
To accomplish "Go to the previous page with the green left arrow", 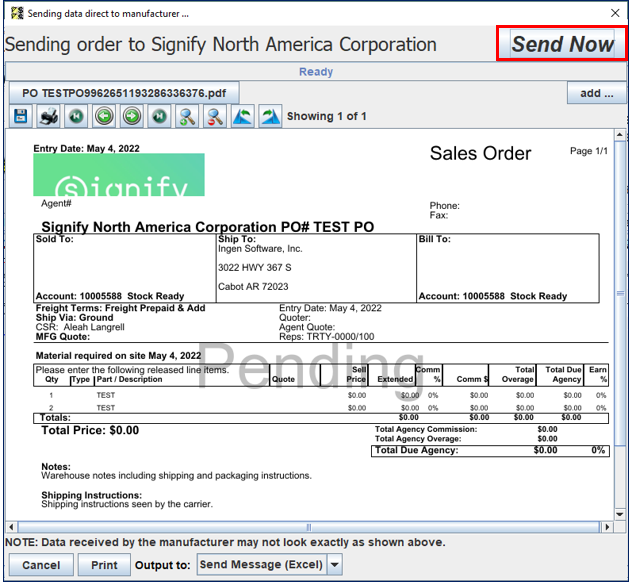I will pyautogui.click(x=104, y=116).
